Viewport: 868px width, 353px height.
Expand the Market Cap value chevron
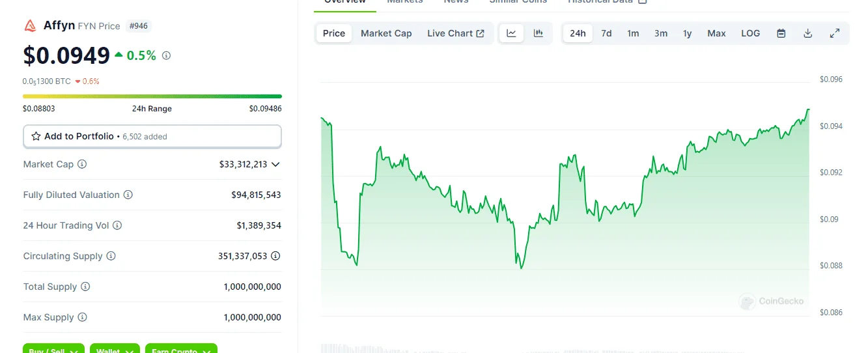coord(276,164)
